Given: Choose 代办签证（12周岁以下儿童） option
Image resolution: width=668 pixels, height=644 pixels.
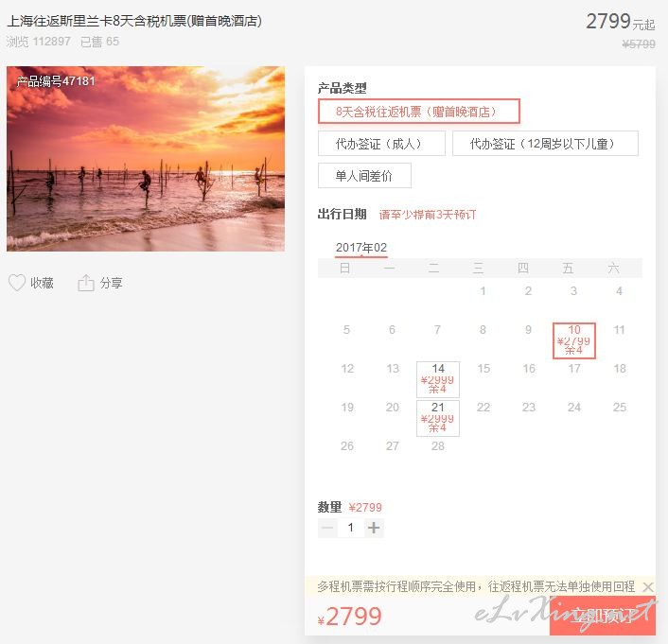Looking at the screenshot, I should click(545, 144).
